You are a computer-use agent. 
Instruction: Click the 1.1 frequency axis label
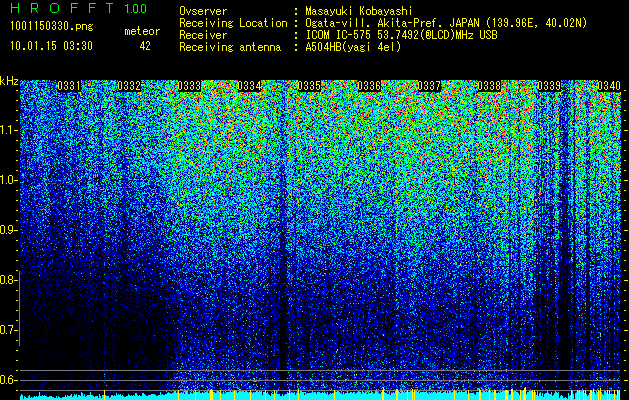[x=8, y=130]
